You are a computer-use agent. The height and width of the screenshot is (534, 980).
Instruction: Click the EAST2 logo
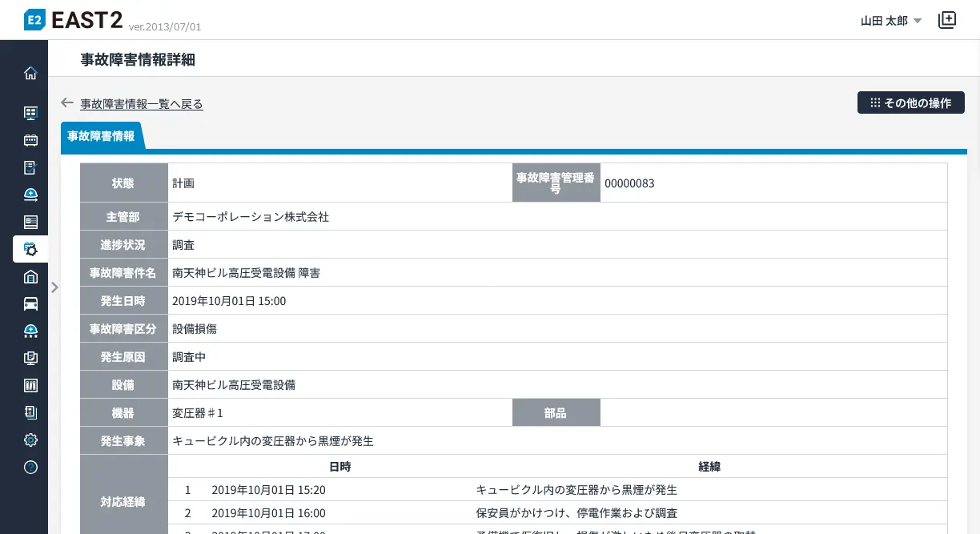[74, 20]
